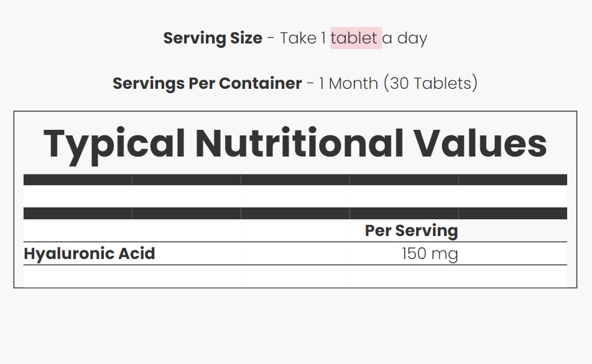Image resolution: width=592 pixels, height=364 pixels.
Task: Click the upper dark bar of the table
Action: [x=295, y=180]
